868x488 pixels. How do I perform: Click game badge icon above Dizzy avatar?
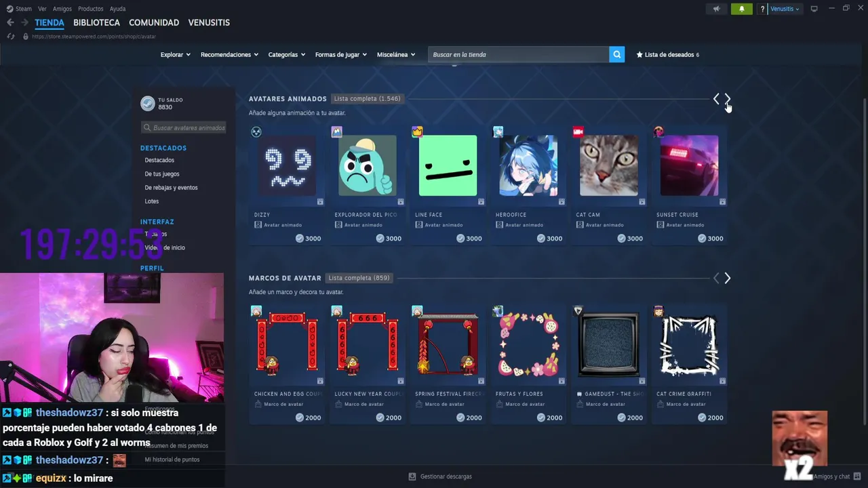tap(256, 131)
